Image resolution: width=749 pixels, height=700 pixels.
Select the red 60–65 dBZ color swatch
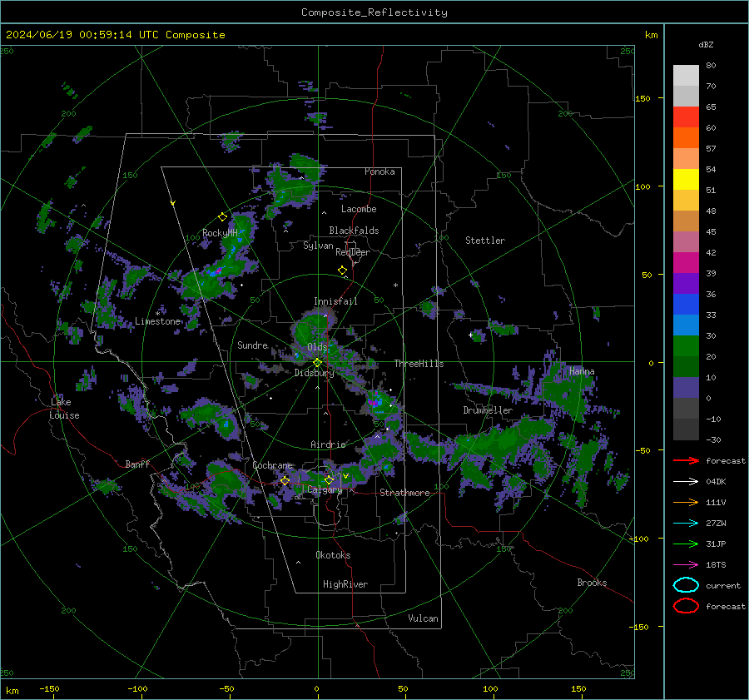click(686, 117)
